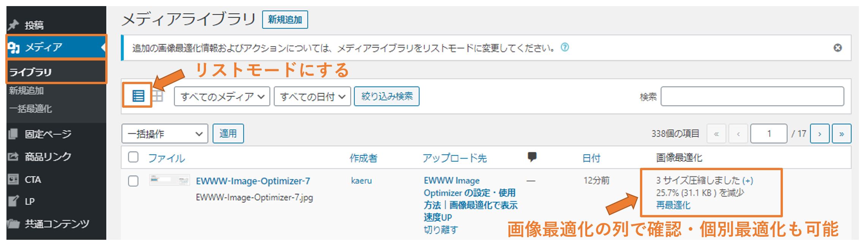
Task: Open the 商品リンク sidebar menu
Action: [x=48, y=156]
